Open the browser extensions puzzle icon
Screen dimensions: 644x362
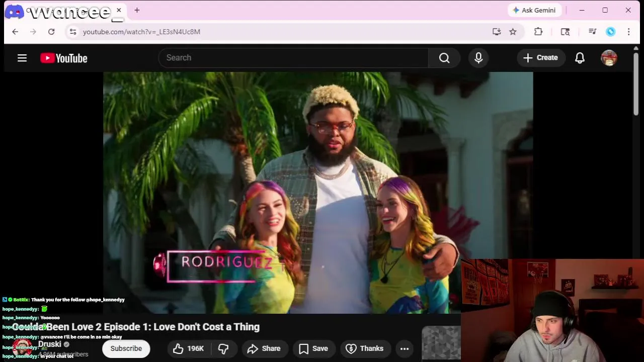pyautogui.click(x=538, y=32)
